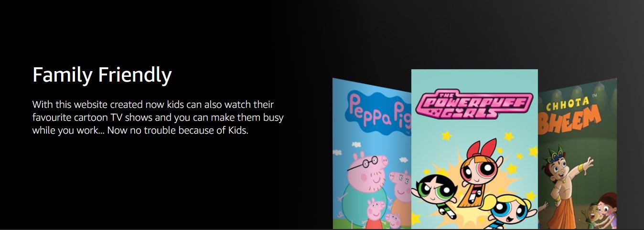
Task: Click the sentence ending with Kids.
Action: tap(140, 130)
